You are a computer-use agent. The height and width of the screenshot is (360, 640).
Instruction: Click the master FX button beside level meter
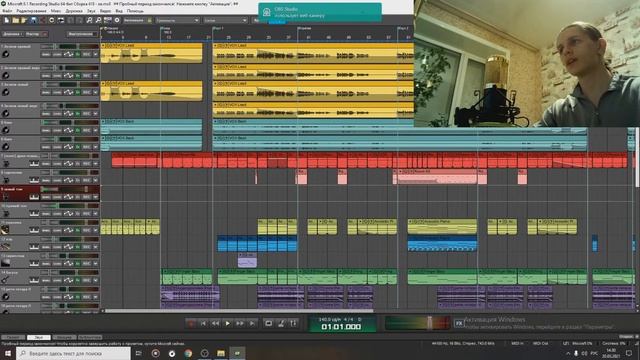[x=459, y=323]
